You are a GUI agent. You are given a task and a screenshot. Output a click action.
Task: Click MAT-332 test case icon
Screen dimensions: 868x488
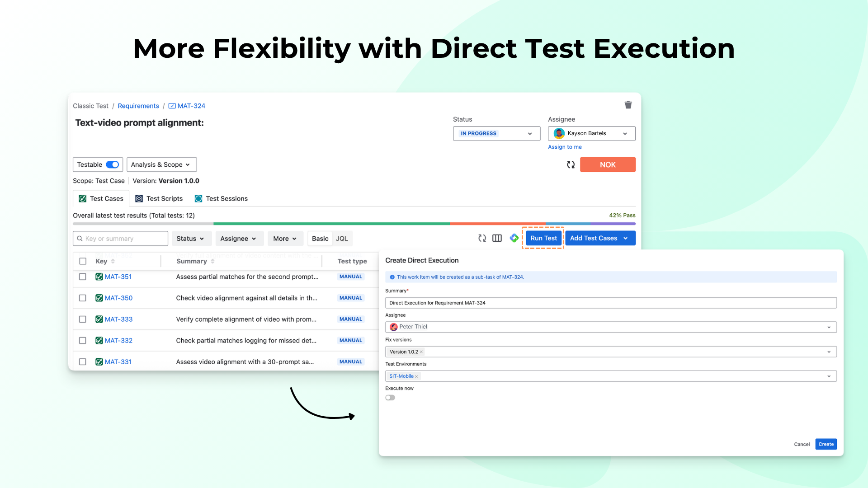coord(99,340)
